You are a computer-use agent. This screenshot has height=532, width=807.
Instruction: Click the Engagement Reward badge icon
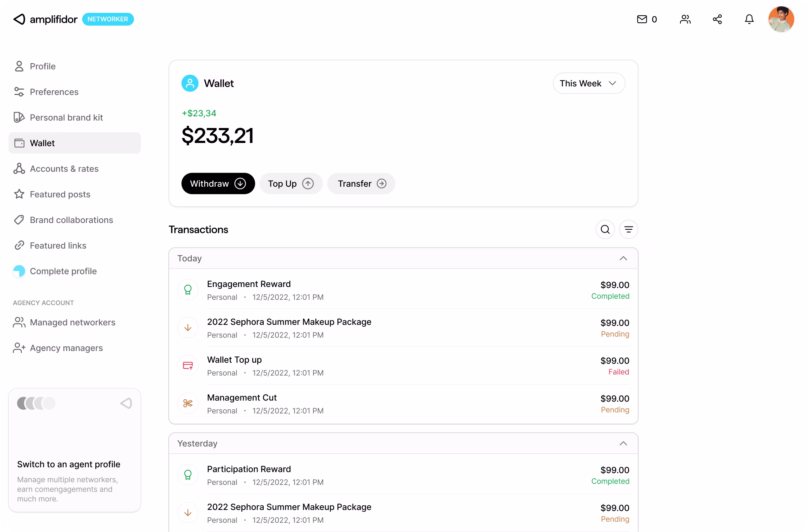[188, 290]
